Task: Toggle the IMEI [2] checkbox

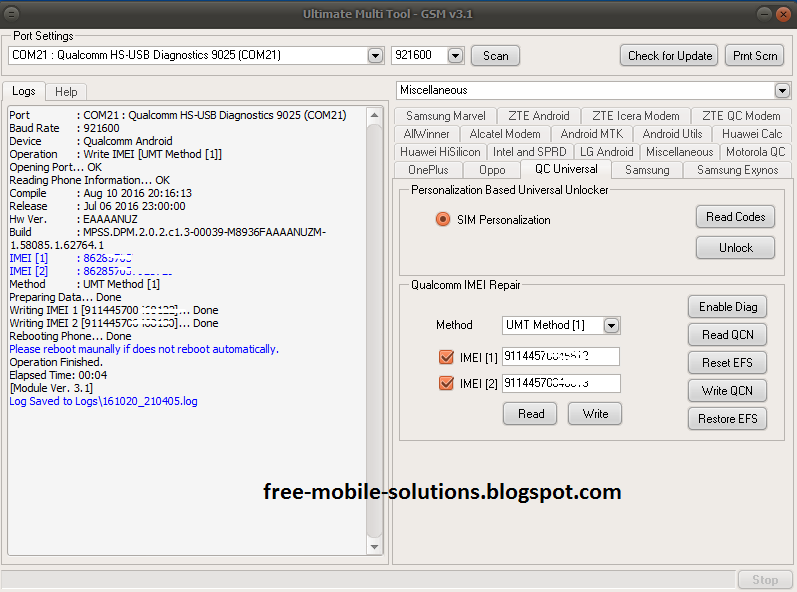Action: 446,383
